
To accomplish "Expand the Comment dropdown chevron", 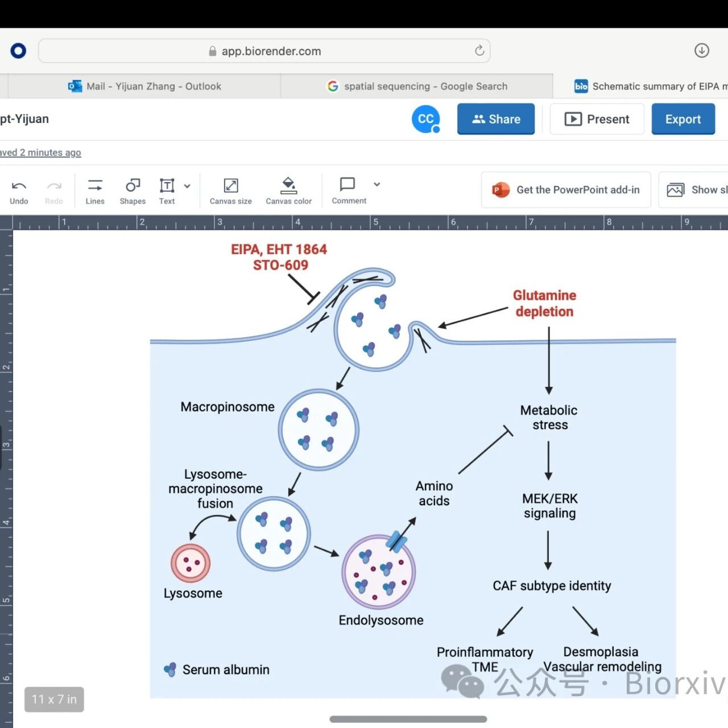I will click(377, 184).
